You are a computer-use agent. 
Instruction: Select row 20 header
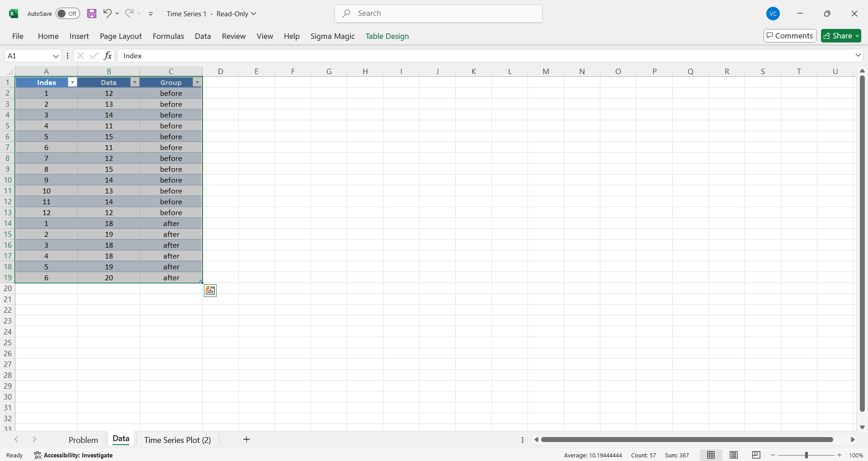point(8,288)
